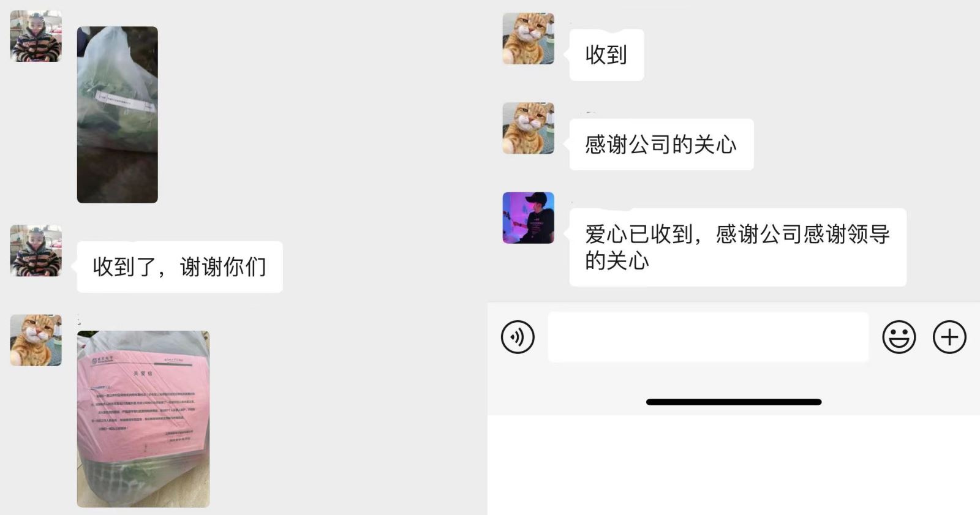980x515 pixels.
Task: Tap the white label on vegetable bag photo
Action: pos(124,100)
